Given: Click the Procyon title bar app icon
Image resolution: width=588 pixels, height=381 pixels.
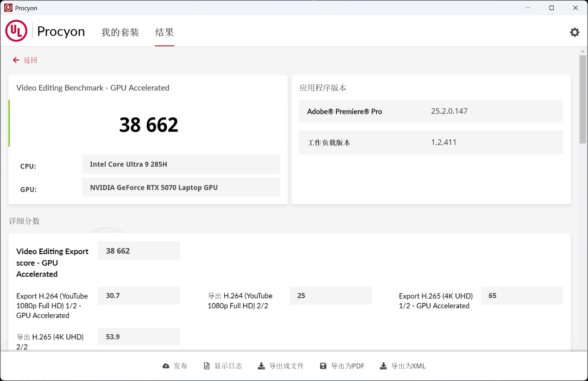Looking at the screenshot, I should [8, 8].
